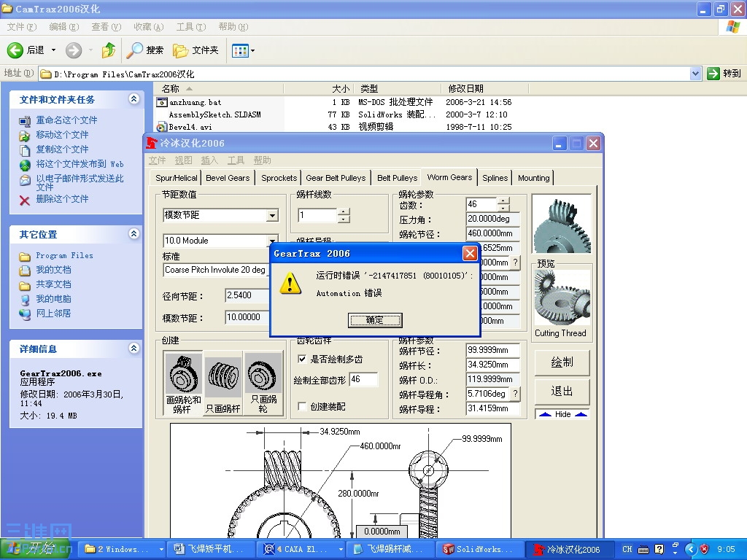Choose 'Copy this file' task icon
This screenshot has width=747, height=560.
25,150
